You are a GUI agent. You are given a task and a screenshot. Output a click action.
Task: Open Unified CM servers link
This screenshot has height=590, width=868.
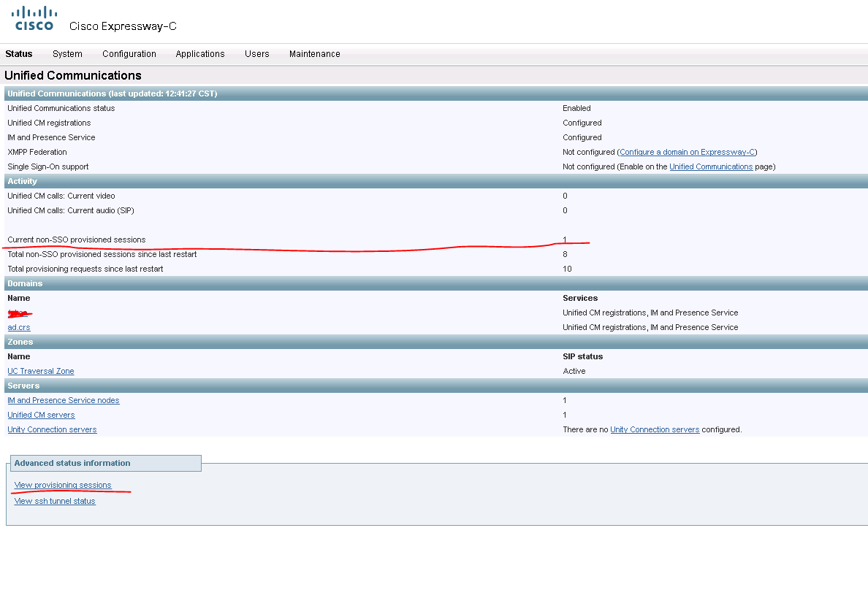pos(41,415)
